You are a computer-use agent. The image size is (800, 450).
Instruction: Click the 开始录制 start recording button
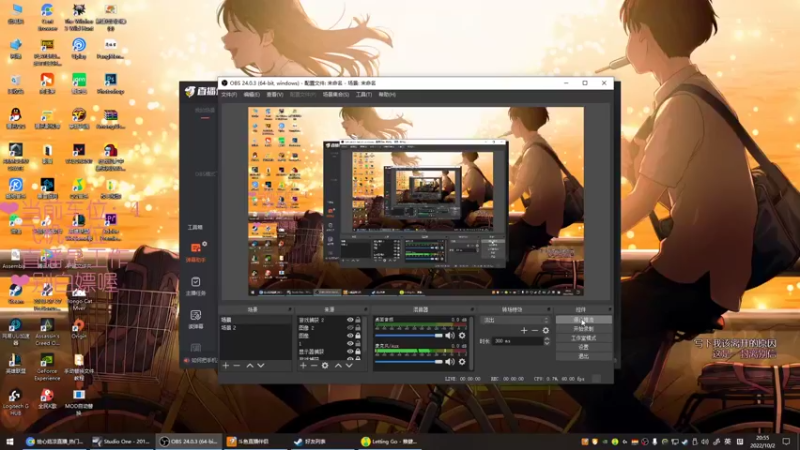pyautogui.click(x=583, y=329)
